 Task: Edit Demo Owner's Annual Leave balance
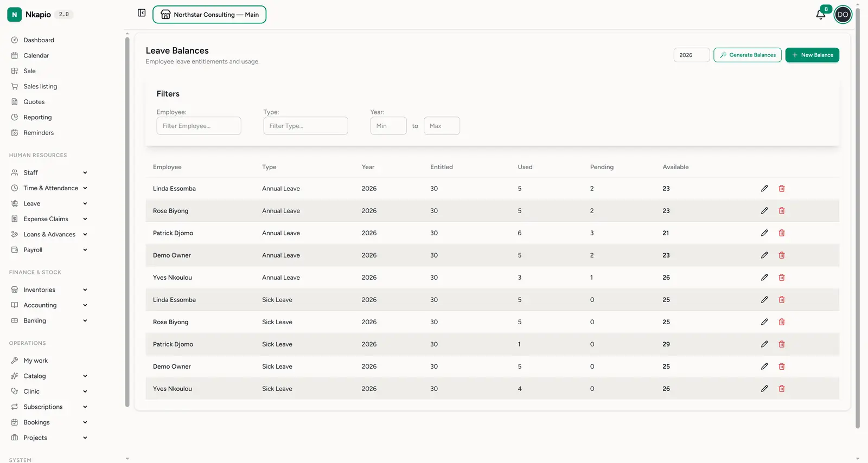click(764, 255)
